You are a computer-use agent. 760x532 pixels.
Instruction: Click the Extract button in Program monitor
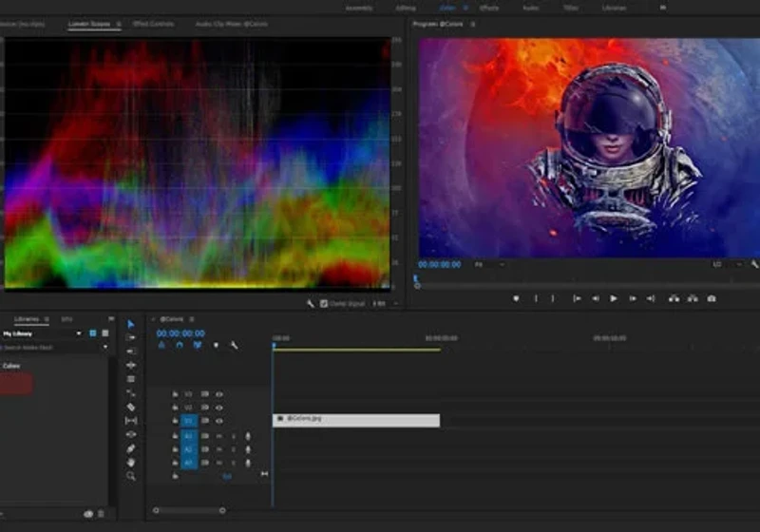click(693, 298)
